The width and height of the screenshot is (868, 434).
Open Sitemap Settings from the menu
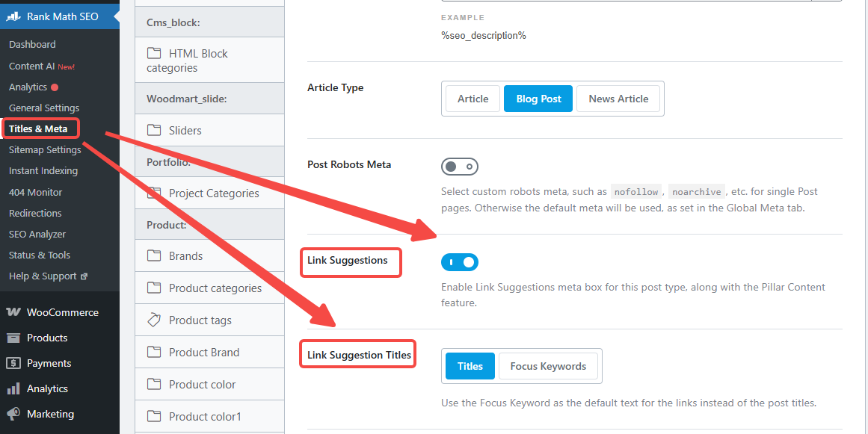(x=44, y=149)
